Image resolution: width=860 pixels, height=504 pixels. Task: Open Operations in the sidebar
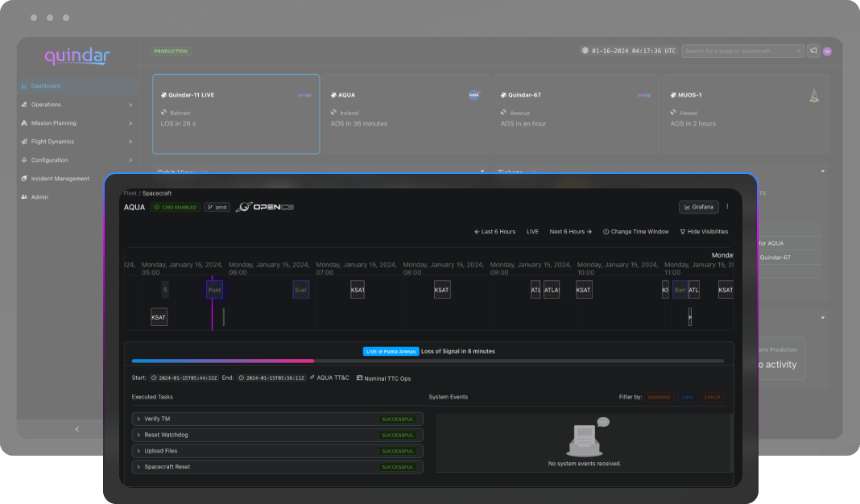[76, 105]
